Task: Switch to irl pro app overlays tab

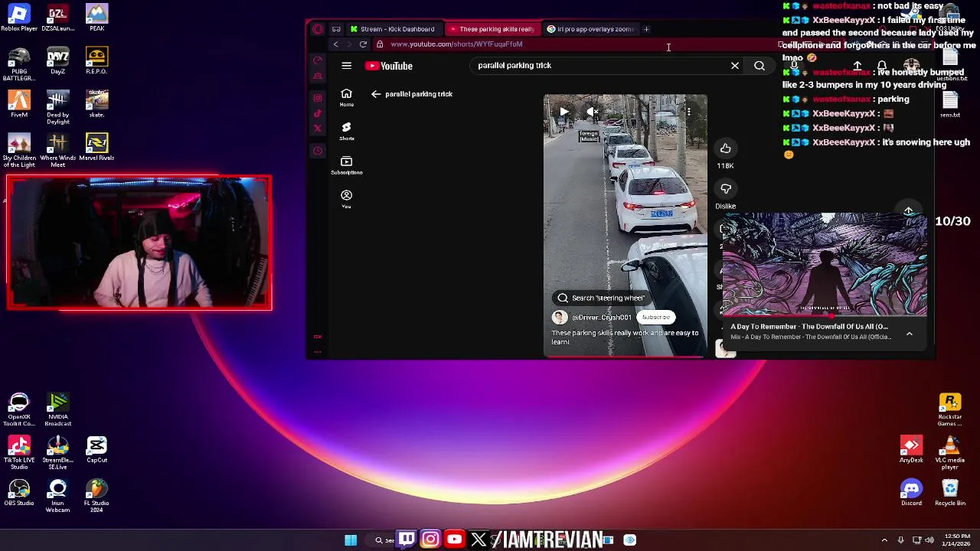Action: point(590,29)
